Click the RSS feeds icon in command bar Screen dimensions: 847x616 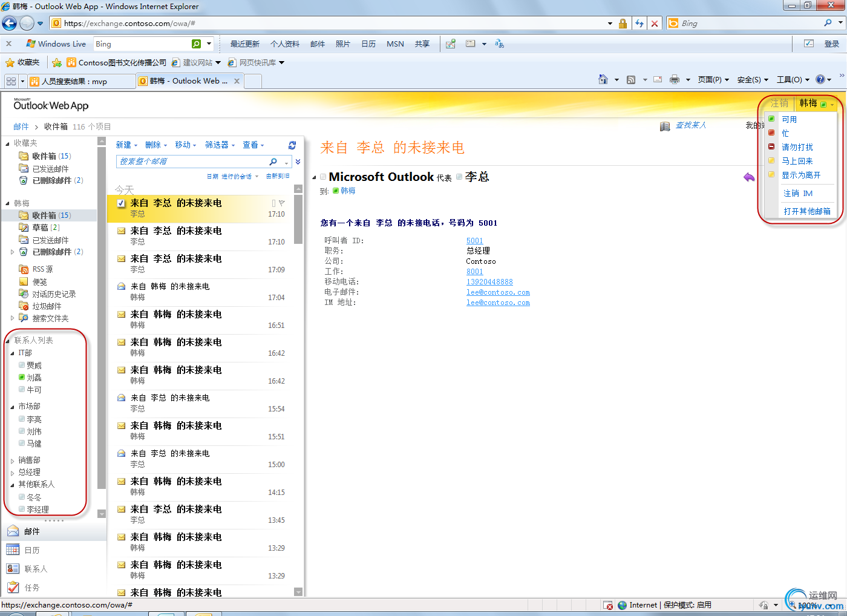[x=631, y=79]
